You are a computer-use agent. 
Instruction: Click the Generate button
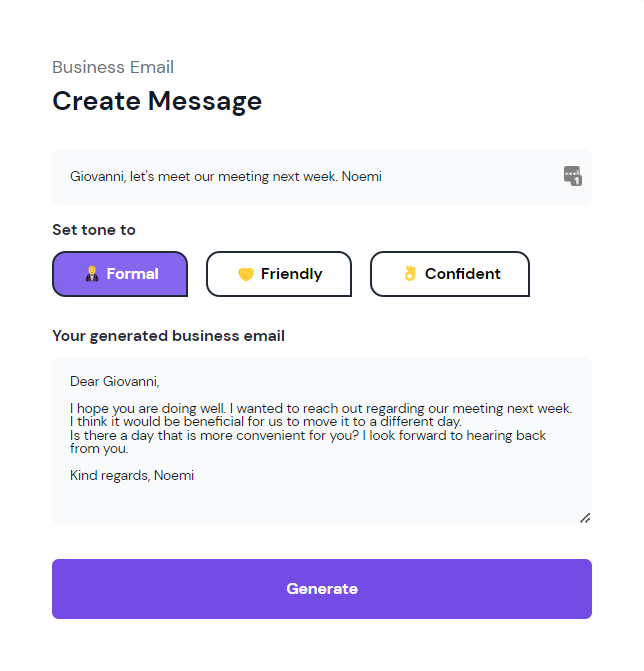pos(322,589)
